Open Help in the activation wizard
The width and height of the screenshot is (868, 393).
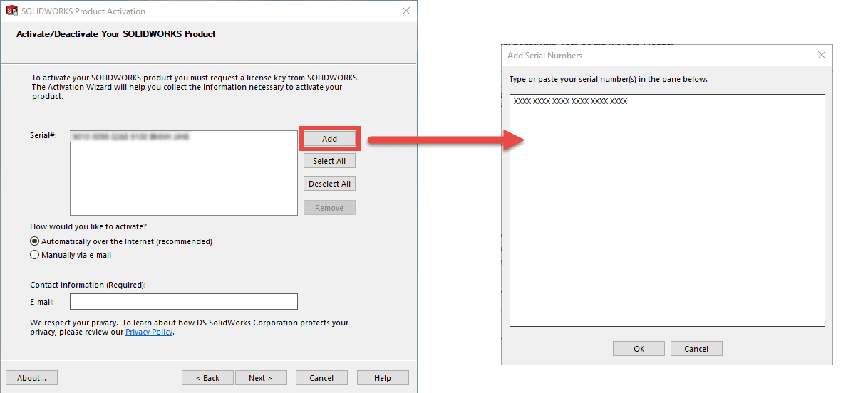click(x=383, y=378)
